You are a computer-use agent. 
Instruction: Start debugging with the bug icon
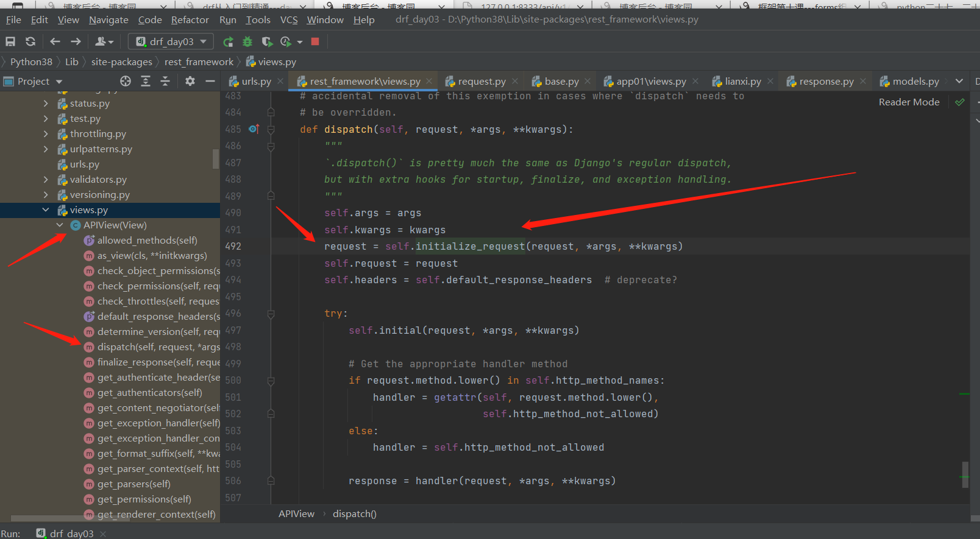247,41
